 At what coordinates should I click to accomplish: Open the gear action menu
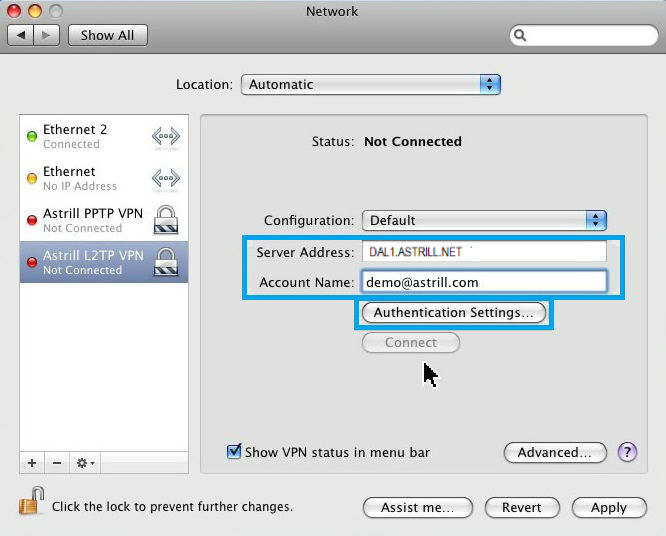85,463
